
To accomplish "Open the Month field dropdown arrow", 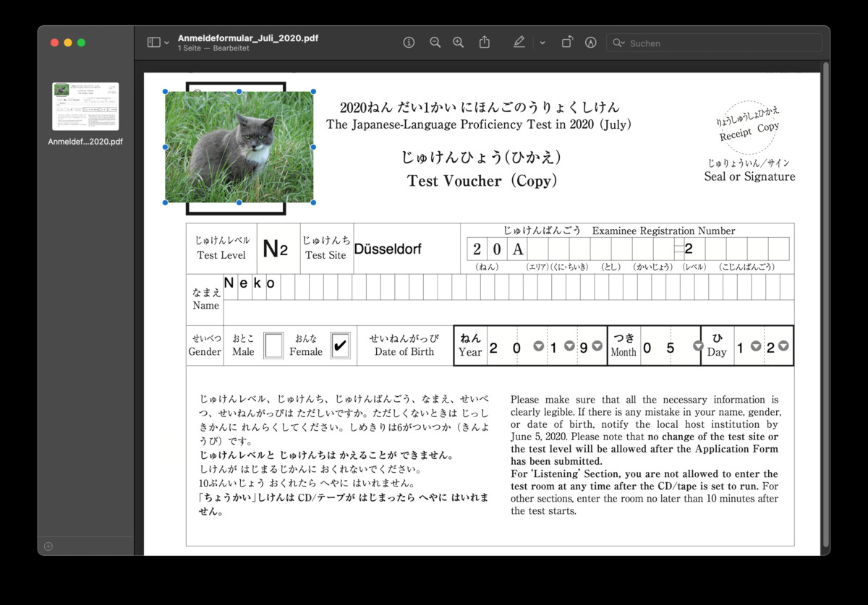I will pyautogui.click(x=698, y=346).
